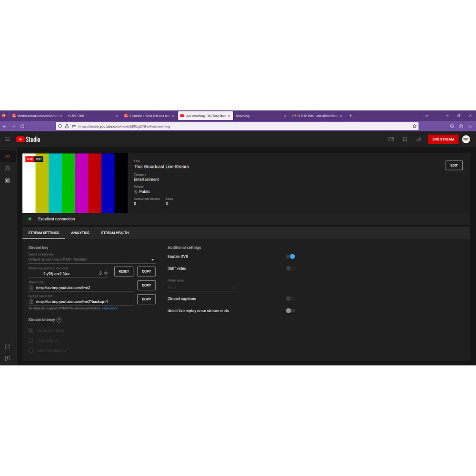The height and width of the screenshot is (476, 476).
Task: Open the Manage calendar icon in sidebar
Action: pos(7,180)
